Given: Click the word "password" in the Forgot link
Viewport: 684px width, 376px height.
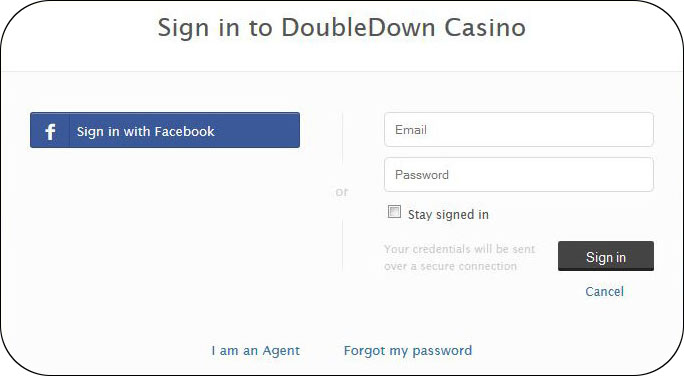Looking at the screenshot, I should tap(442, 351).
